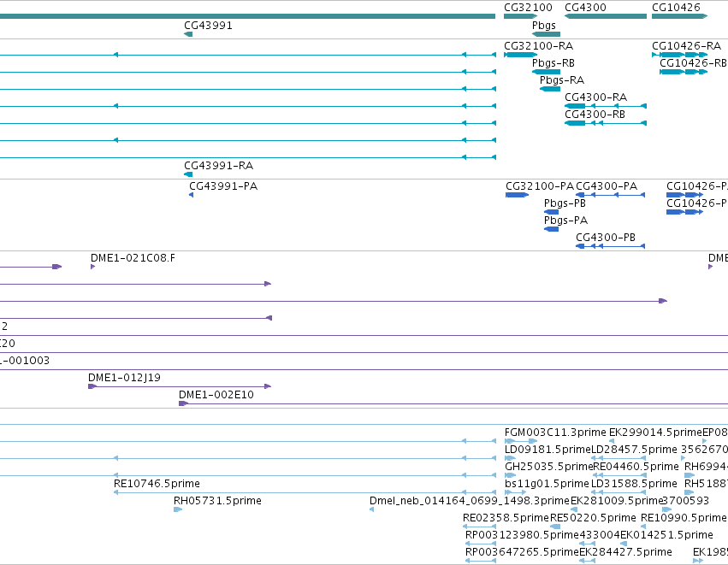Select the RH05731.5prime EST glyph
This screenshot has width=728, height=565.
178,509
